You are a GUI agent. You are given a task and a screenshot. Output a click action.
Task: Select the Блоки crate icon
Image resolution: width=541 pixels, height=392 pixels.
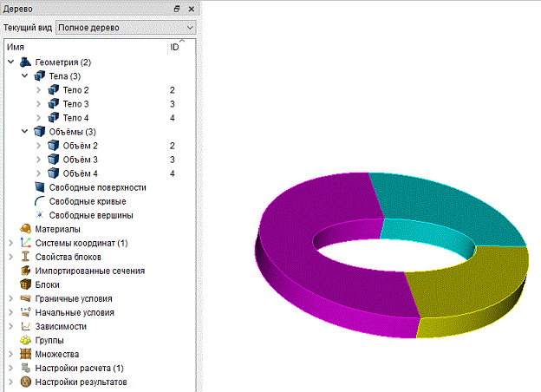tap(25, 284)
